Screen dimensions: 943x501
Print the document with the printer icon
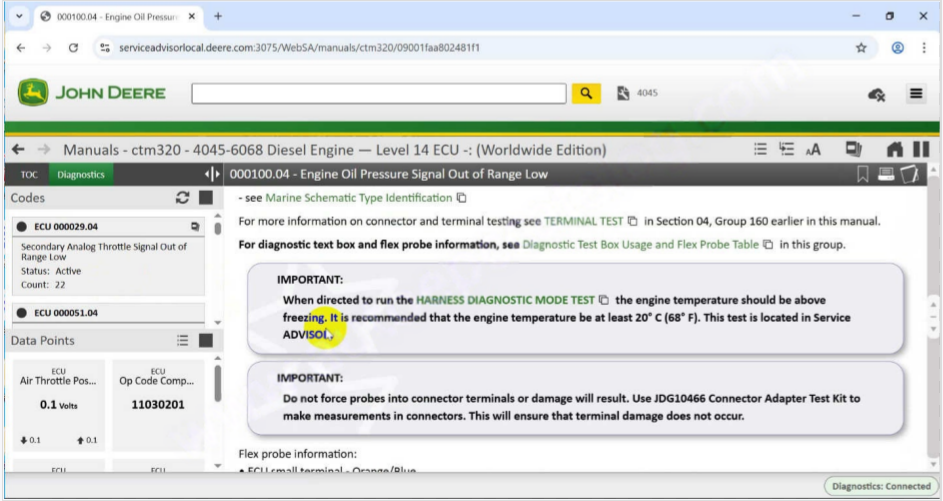click(886, 174)
